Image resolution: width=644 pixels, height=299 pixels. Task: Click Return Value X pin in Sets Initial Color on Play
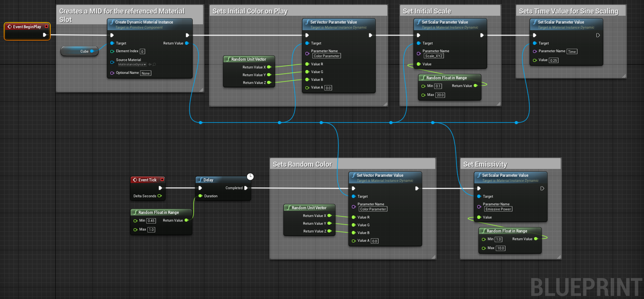tap(269, 67)
